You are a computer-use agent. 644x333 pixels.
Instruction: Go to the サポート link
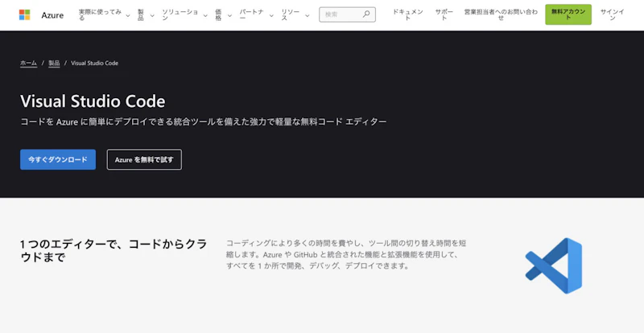(444, 15)
